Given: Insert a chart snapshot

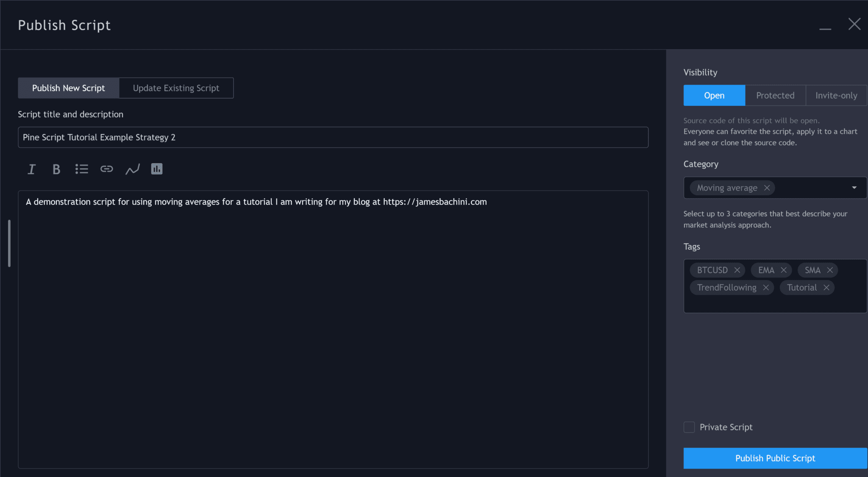Looking at the screenshot, I should [x=132, y=169].
